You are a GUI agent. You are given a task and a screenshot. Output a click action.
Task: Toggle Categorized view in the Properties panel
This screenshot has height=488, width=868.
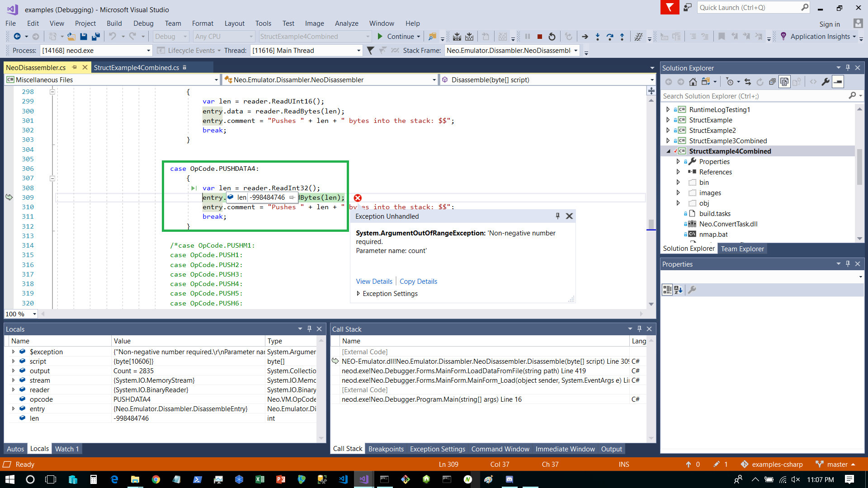click(667, 290)
